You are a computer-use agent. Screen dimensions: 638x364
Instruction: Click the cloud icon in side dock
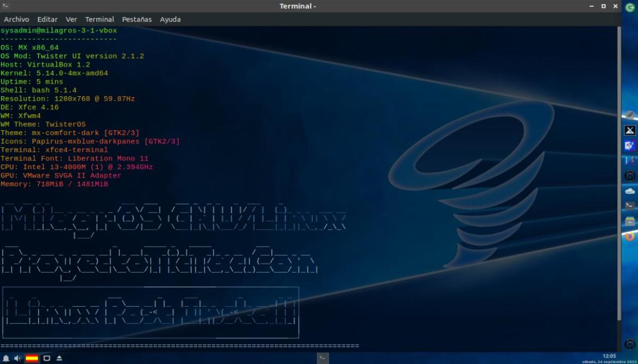[629, 191]
